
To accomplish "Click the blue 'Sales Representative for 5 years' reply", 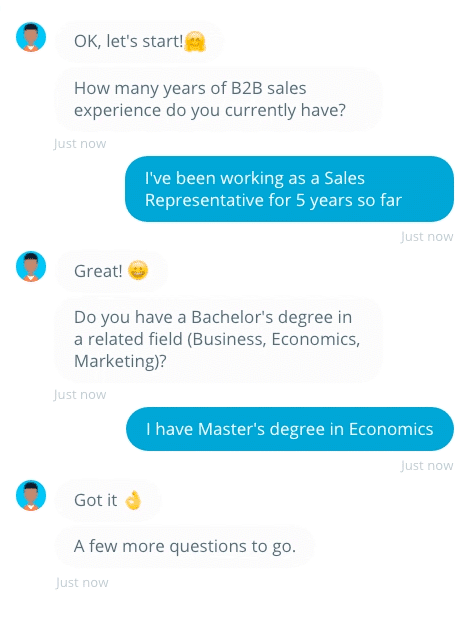I will point(289,189).
